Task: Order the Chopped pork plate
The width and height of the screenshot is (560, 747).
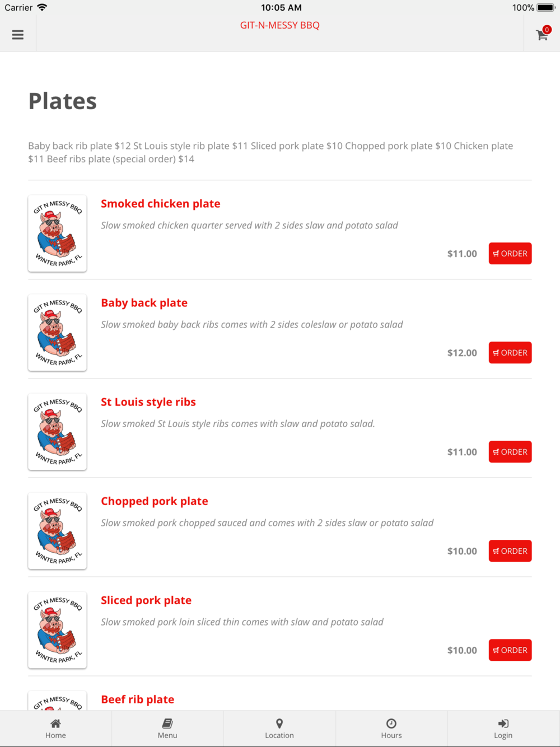Action: click(x=510, y=551)
